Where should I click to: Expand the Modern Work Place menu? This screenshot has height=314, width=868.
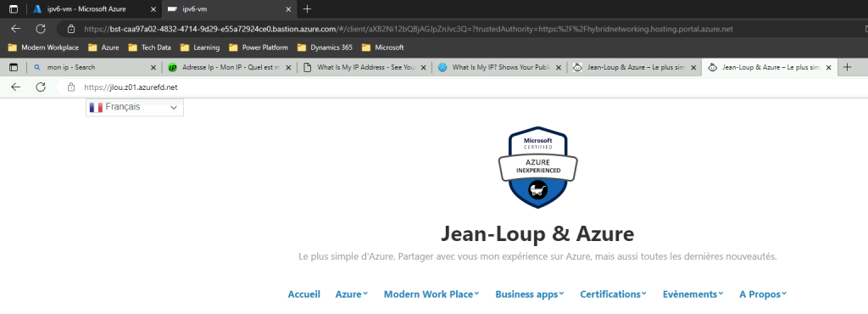point(431,294)
